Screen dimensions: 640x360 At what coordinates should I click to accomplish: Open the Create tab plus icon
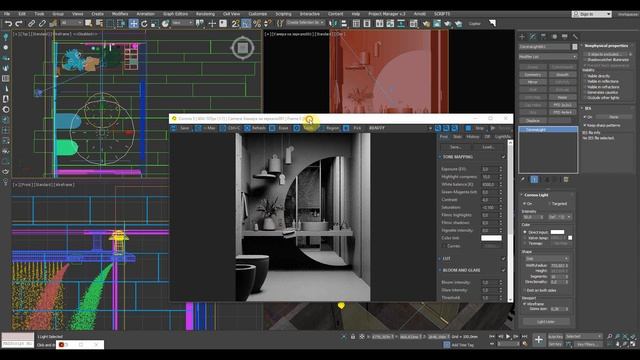pos(522,37)
